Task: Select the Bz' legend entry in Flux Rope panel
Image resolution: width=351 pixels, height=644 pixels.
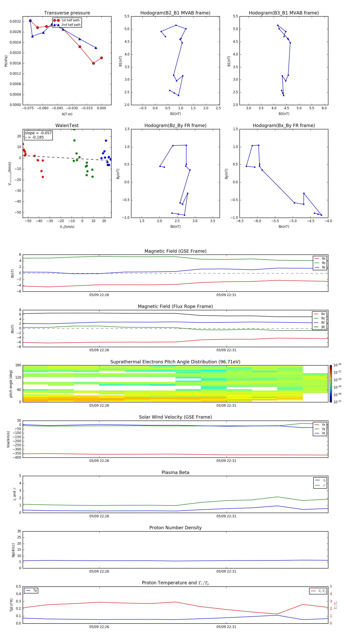Action: click(320, 323)
